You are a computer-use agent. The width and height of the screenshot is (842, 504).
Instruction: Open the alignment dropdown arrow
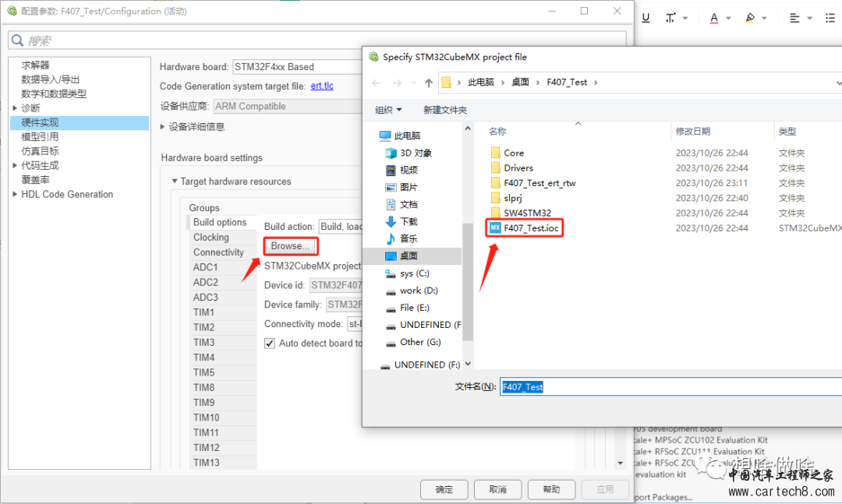pyautogui.click(x=809, y=18)
